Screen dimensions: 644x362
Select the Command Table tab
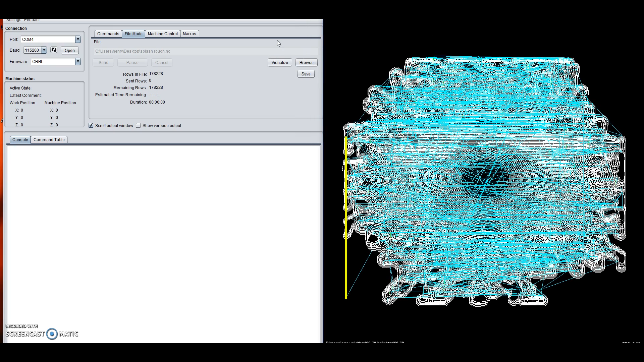(49, 140)
